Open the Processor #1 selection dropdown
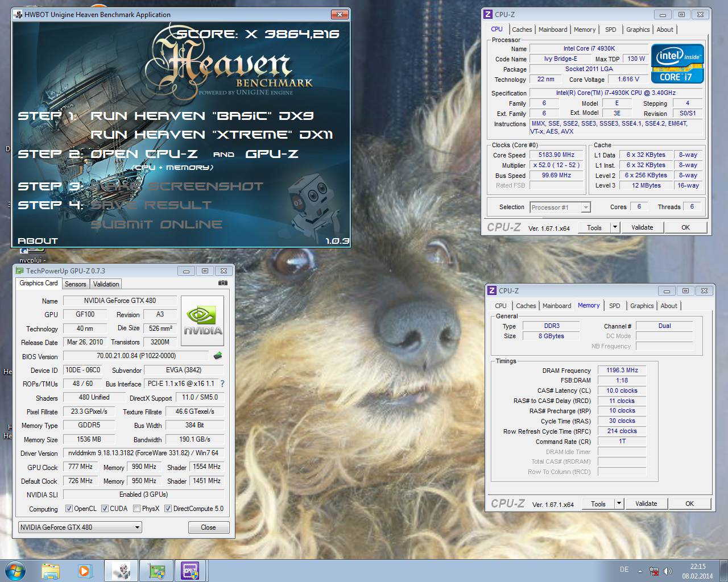 click(560, 207)
